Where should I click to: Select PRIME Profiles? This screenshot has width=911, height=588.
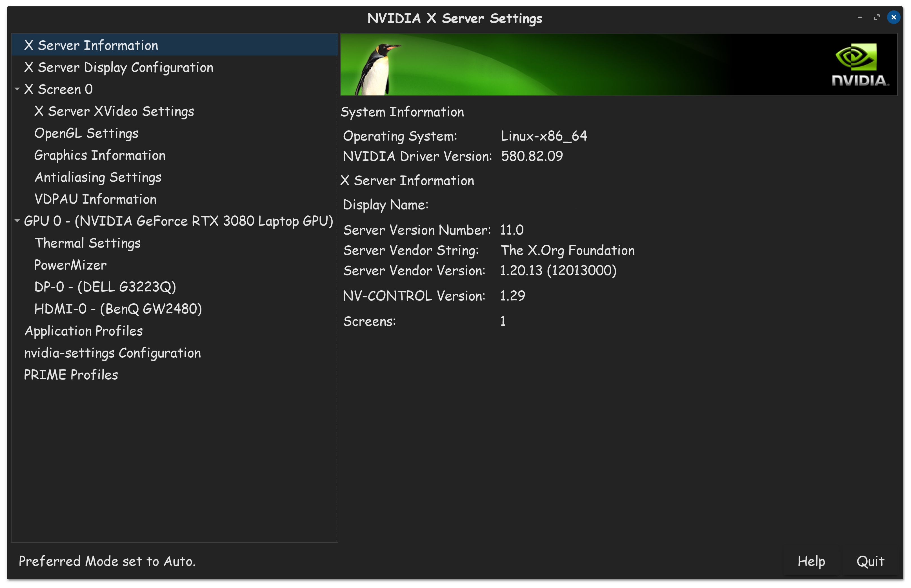click(x=71, y=375)
